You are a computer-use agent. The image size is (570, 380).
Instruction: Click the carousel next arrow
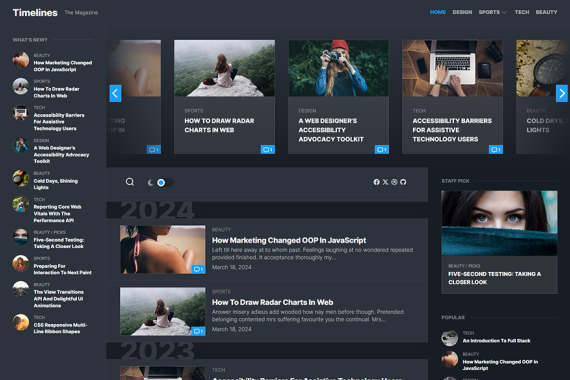click(x=562, y=93)
